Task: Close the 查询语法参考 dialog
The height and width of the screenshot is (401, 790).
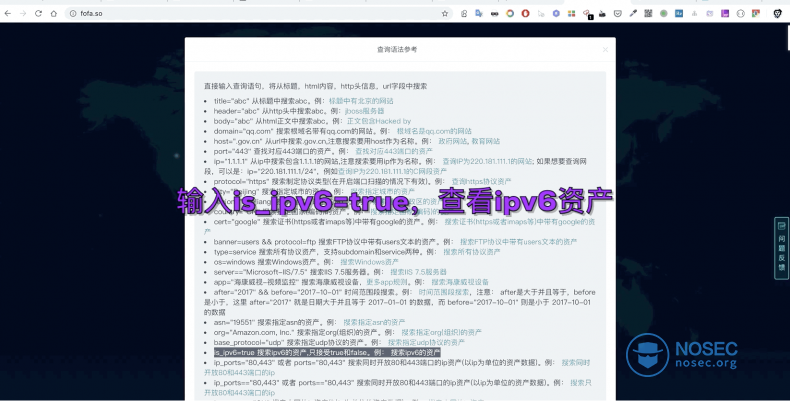Action: [604, 49]
